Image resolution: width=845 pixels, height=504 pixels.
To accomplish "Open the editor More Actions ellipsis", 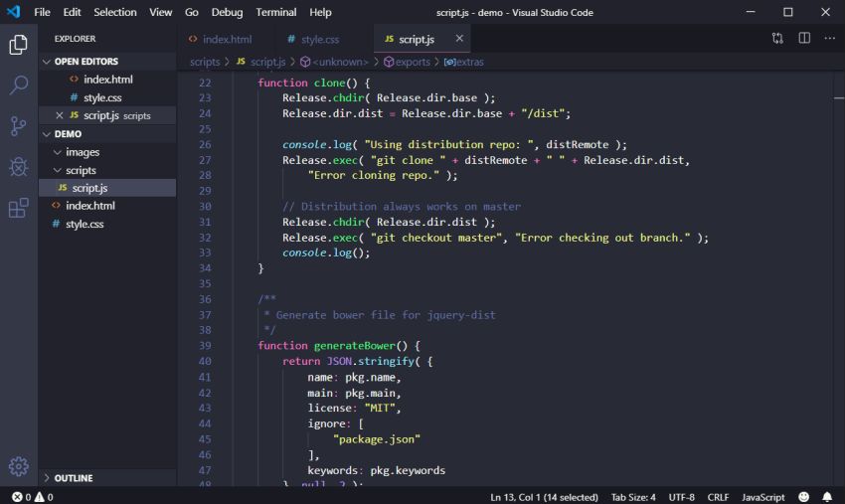I will [x=830, y=39].
